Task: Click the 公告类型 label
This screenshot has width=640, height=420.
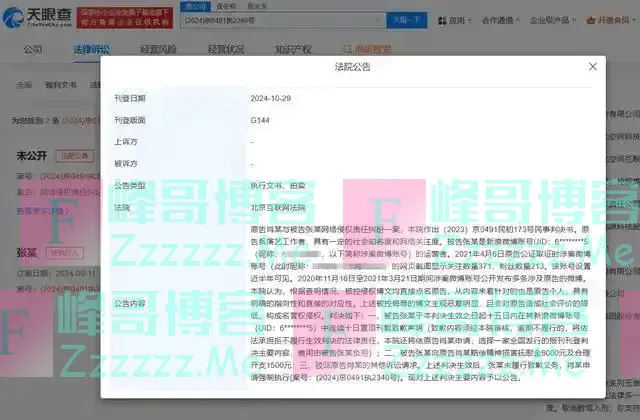Action: pos(130,186)
